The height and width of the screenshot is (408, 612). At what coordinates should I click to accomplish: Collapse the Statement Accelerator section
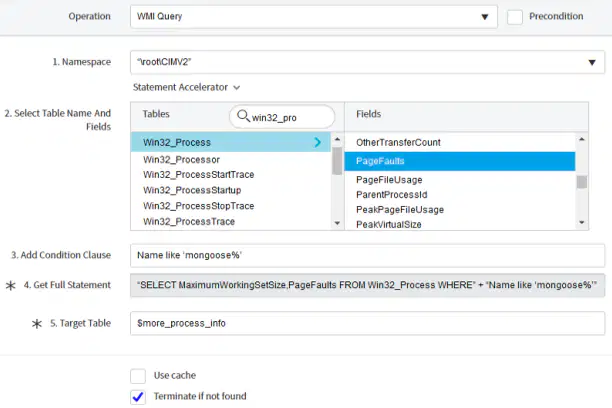click(186, 87)
